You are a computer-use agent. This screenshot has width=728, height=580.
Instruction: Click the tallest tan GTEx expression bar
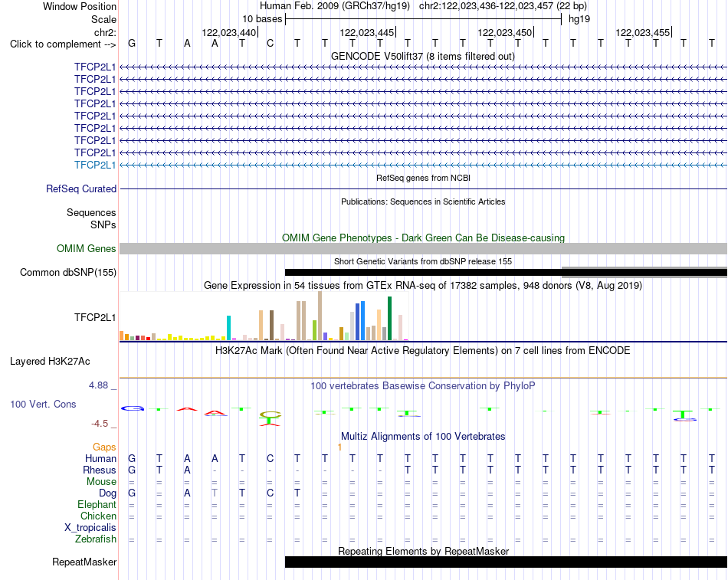point(320,316)
